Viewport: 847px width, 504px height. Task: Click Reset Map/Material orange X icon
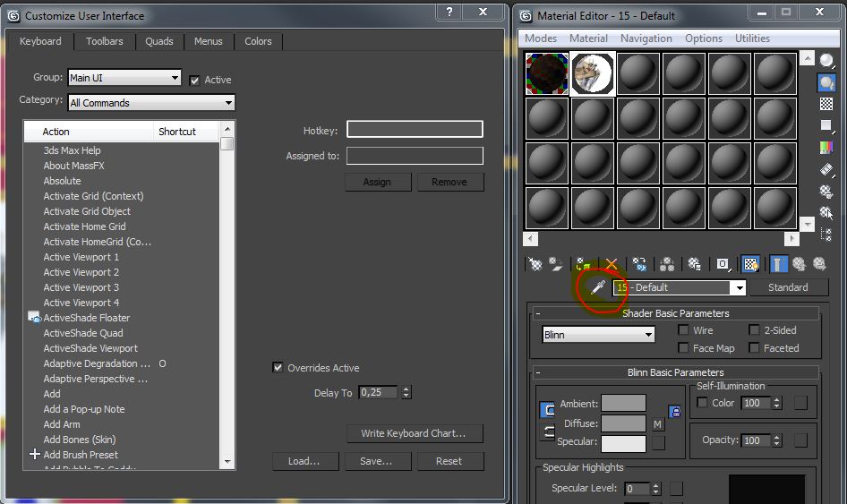[611, 263]
